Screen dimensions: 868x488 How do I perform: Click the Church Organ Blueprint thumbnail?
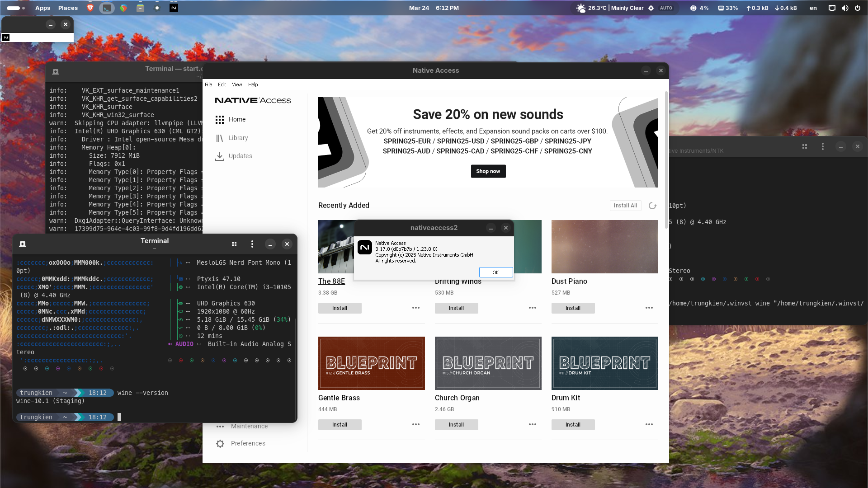[x=488, y=363]
